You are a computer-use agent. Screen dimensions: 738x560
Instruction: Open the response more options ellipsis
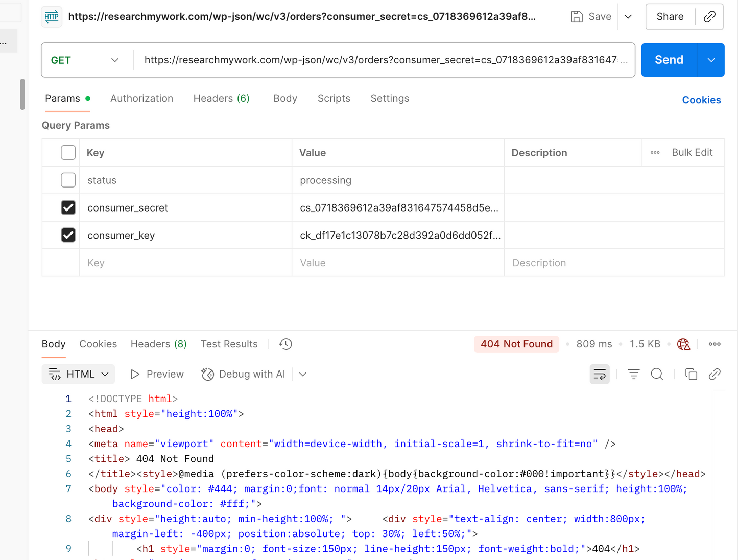pos(715,344)
